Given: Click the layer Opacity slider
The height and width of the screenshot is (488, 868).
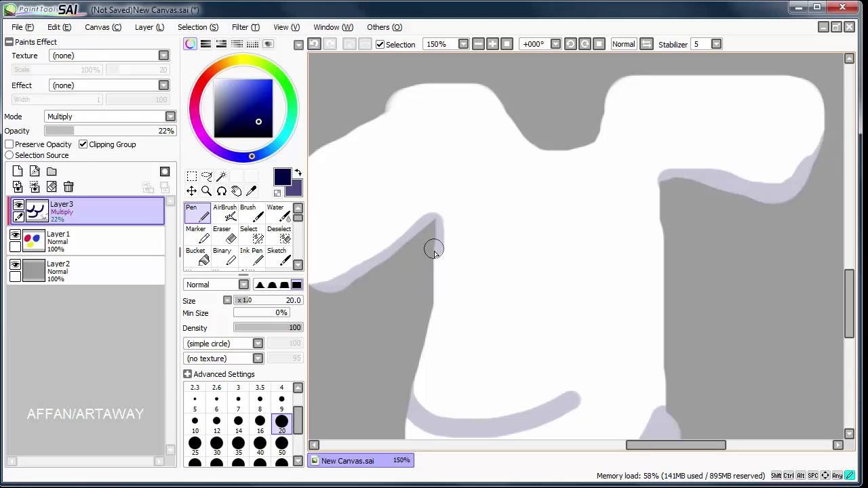Looking at the screenshot, I should (110, 131).
